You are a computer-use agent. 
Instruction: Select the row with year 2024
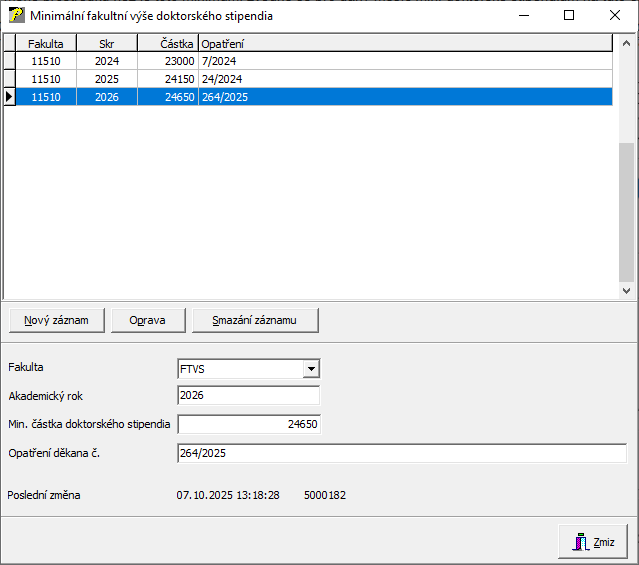point(106,61)
